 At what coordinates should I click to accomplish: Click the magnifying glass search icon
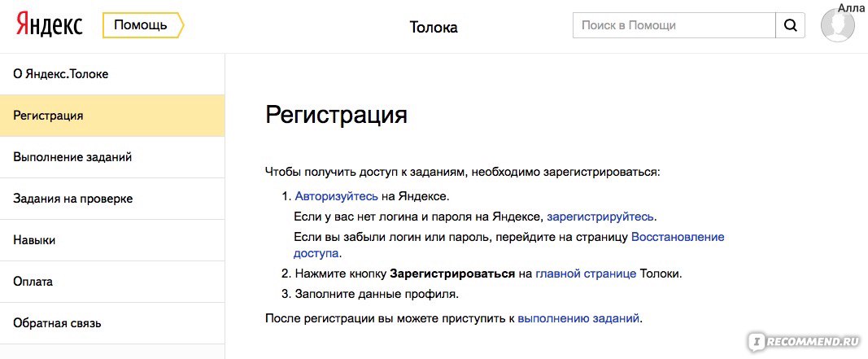click(x=791, y=25)
